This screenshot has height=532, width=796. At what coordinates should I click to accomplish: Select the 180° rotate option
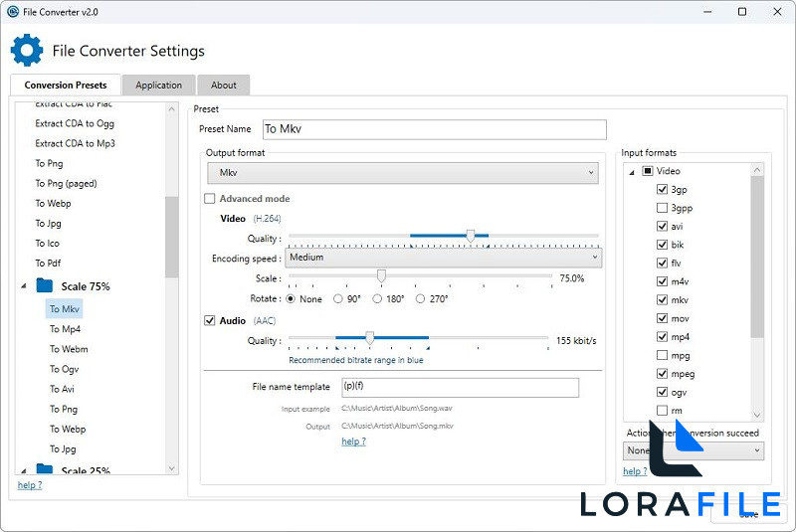377,298
